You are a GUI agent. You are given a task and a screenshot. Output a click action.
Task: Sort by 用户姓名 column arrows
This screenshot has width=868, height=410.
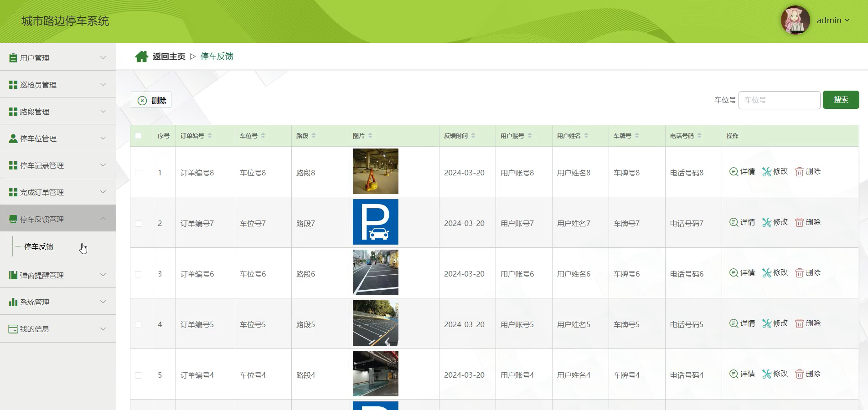pos(586,136)
